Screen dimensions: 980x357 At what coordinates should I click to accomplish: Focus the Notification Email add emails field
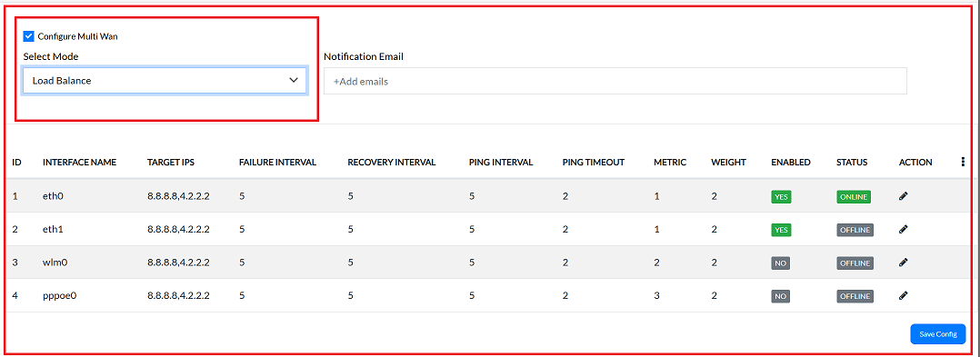point(615,81)
